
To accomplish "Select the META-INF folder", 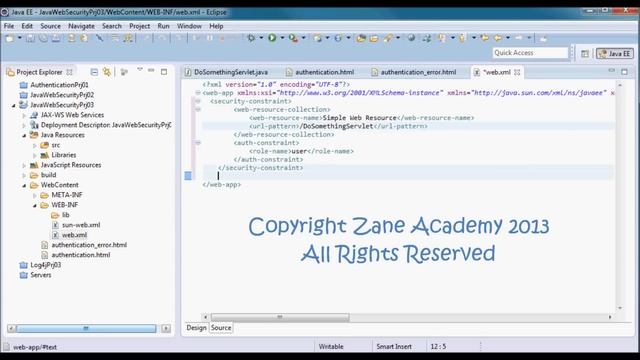I will tap(67, 195).
